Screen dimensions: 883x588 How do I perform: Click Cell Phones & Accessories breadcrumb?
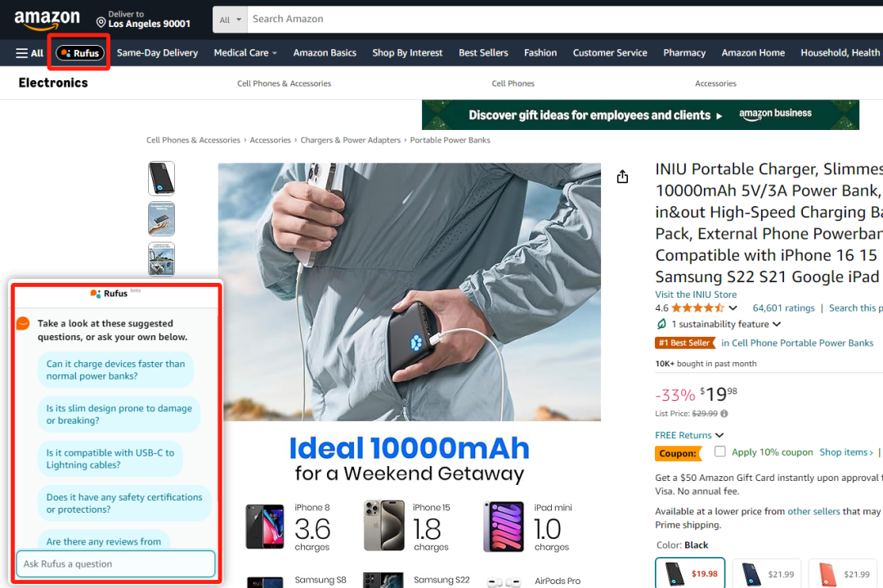193,140
